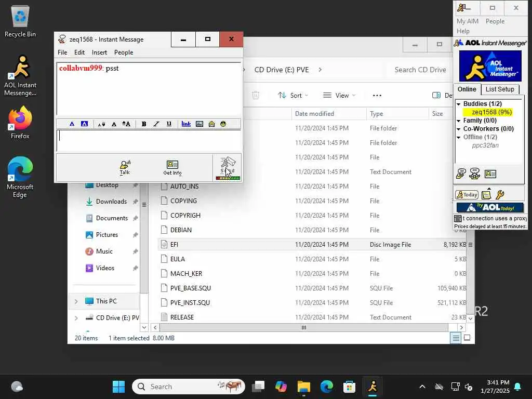
Task: Switch to the List Setup tab
Action: [x=500, y=89]
